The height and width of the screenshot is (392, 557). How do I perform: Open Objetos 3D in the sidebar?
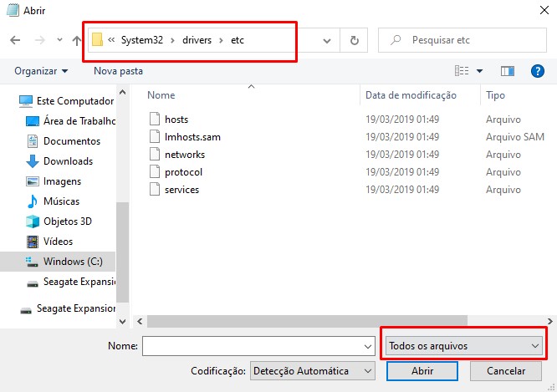coord(68,221)
